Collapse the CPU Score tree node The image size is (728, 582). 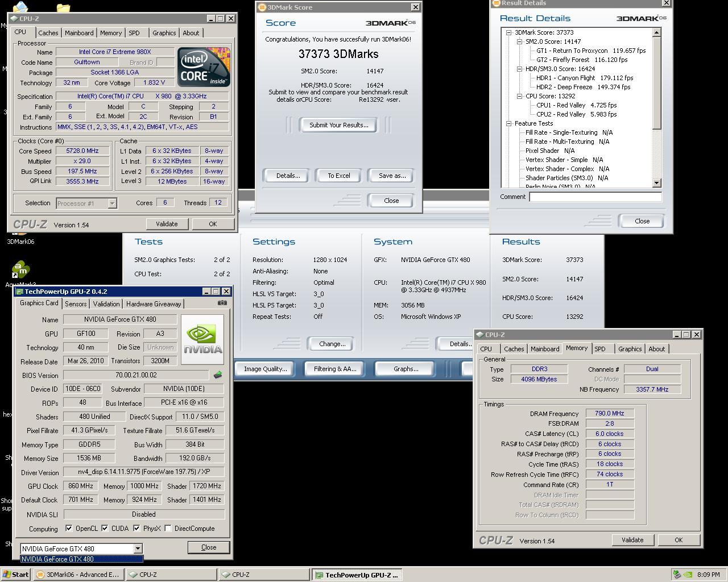click(x=519, y=96)
